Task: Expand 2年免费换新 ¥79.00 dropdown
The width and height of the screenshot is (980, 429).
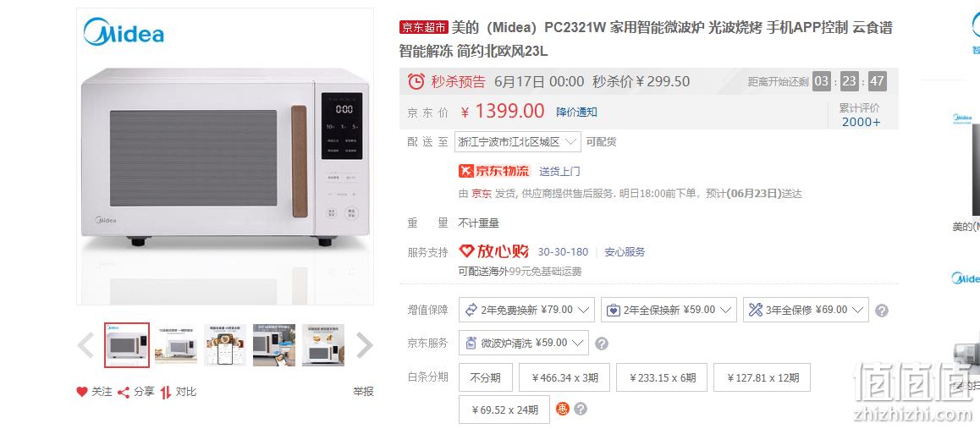Action: [x=527, y=310]
